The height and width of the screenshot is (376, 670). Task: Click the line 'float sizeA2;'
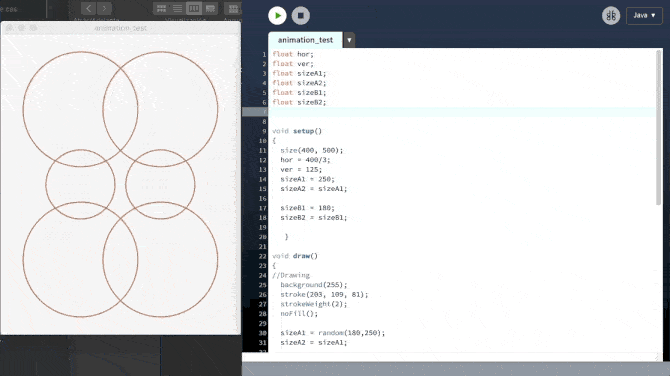coord(299,83)
